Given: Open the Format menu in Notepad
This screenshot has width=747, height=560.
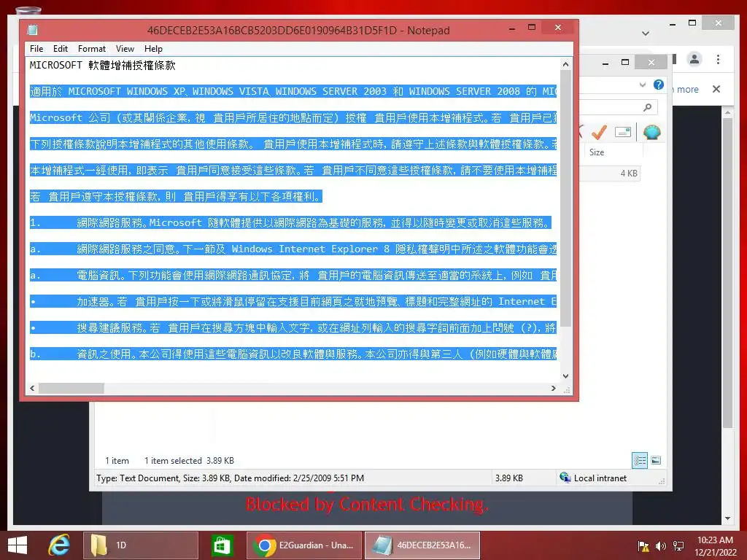Looking at the screenshot, I should [91, 49].
